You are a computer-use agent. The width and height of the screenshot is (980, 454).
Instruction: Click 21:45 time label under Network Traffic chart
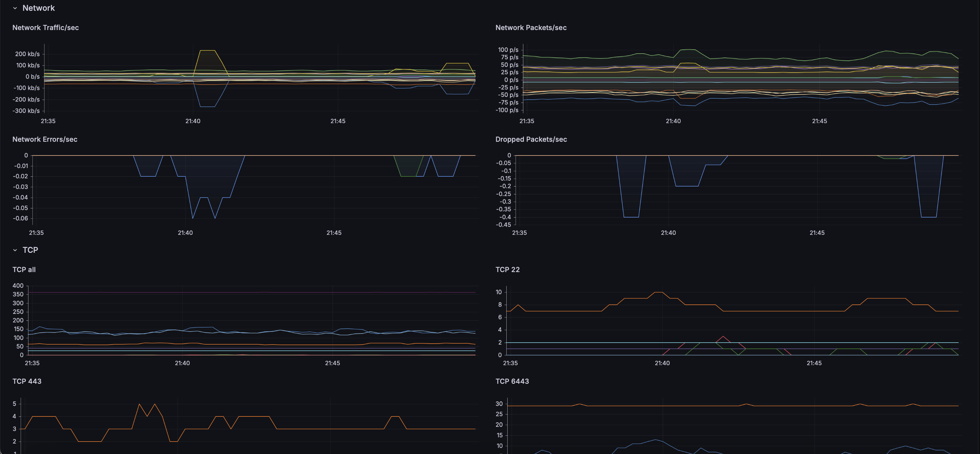point(337,121)
